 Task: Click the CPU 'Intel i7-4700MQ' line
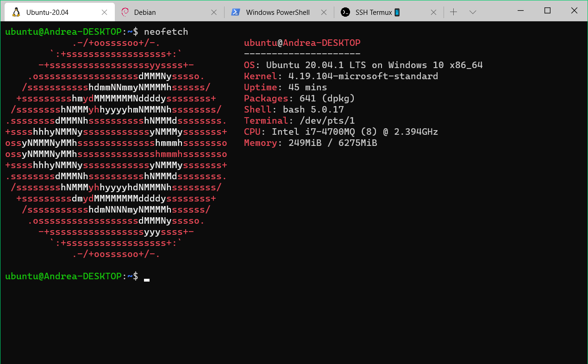pyautogui.click(x=341, y=132)
